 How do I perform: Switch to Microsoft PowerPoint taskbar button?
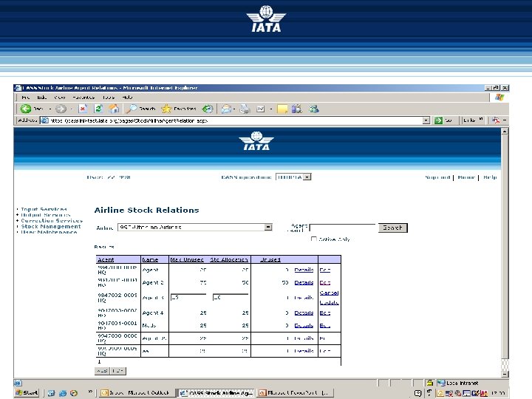[295, 392]
